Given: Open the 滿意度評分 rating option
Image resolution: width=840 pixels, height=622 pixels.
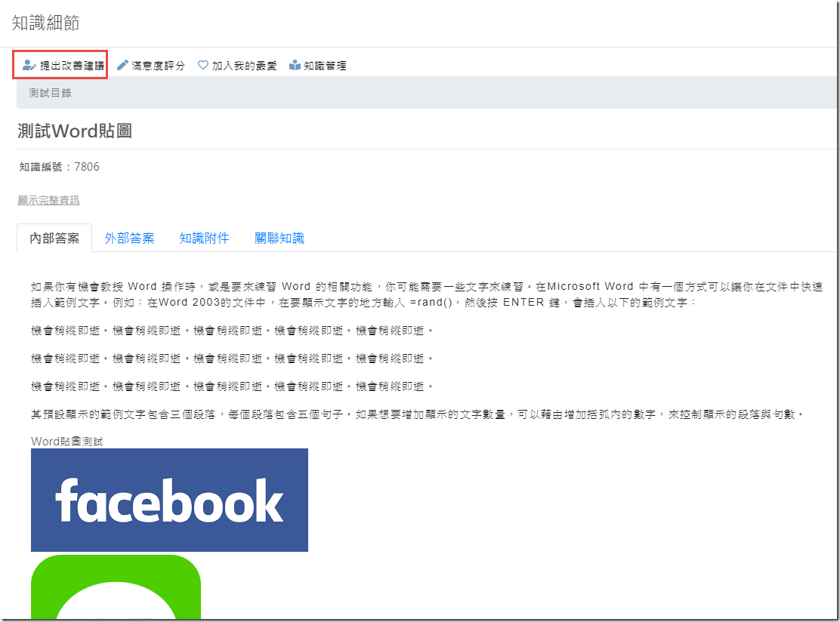Looking at the screenshot, I should click(151, 66).
